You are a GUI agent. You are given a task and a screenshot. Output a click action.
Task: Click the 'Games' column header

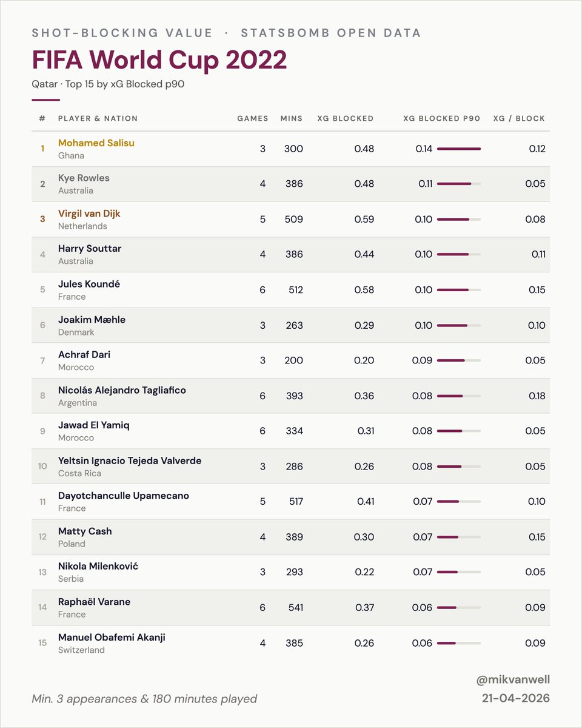pos(252,118)
